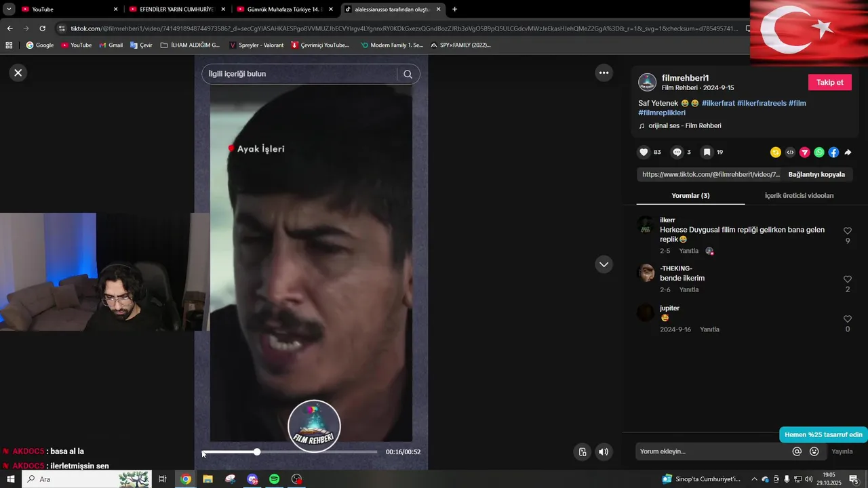Click the search magnifier in related content box
This screenshot has height=488, width=868.
tap(408, 75)
